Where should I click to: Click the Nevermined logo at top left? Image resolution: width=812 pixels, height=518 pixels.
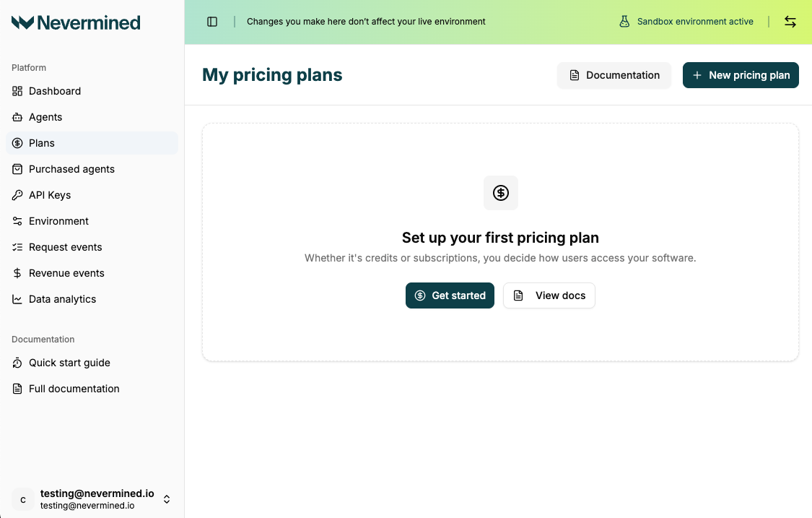tap(76, 22)
